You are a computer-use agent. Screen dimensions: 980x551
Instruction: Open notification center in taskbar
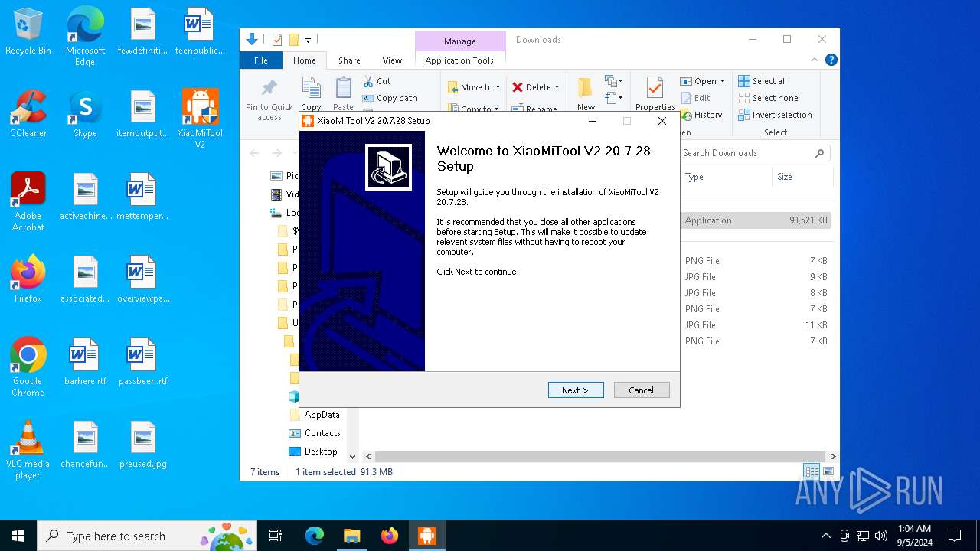(x=955, y=536)
